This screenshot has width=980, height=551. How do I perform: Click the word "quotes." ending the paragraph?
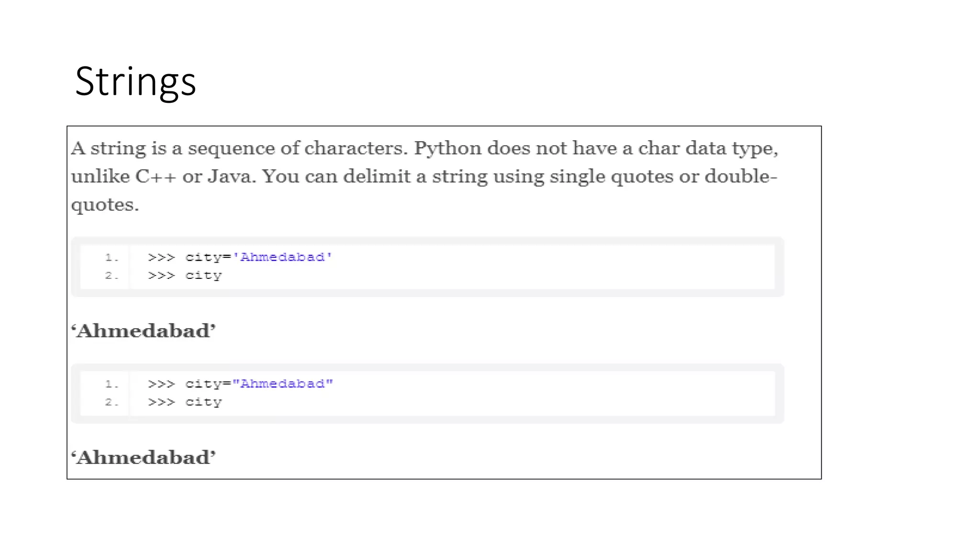105,205
